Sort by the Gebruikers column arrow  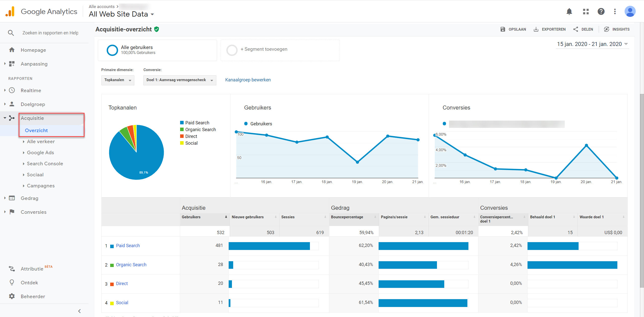coord(226,217)
